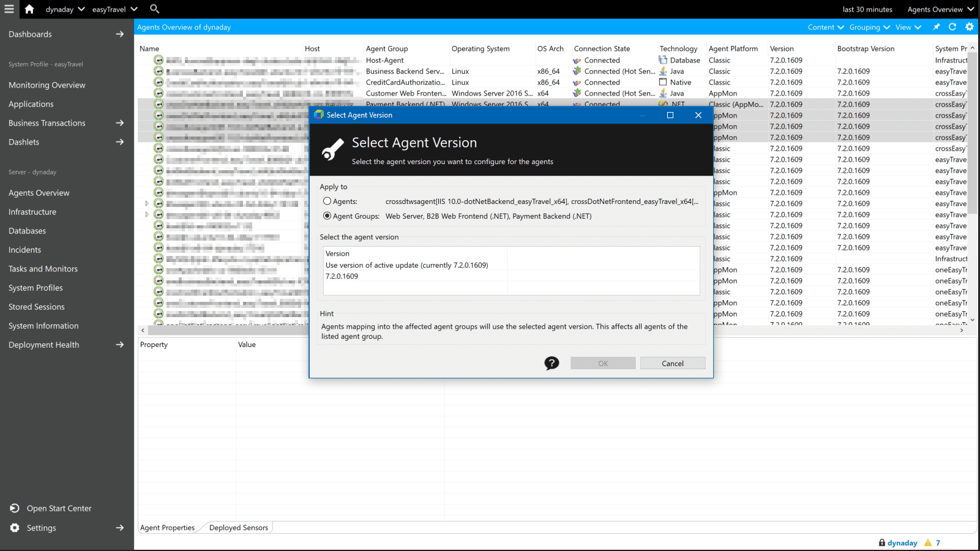The height and width of the screenshot is (551, 980).
Task: Open Applications in sidebar
Action: (31, 104)
